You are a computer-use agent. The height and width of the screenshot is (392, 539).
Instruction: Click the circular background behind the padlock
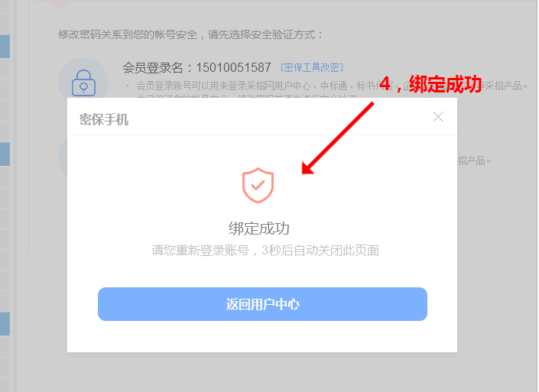click(x=83, y=79)
